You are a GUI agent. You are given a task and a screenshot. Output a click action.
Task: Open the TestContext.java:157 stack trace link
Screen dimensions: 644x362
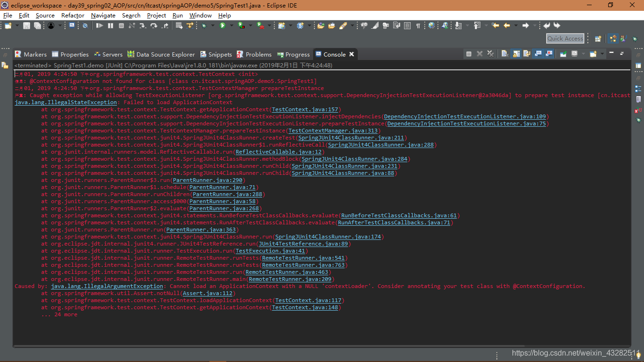(x=305, y=109)
